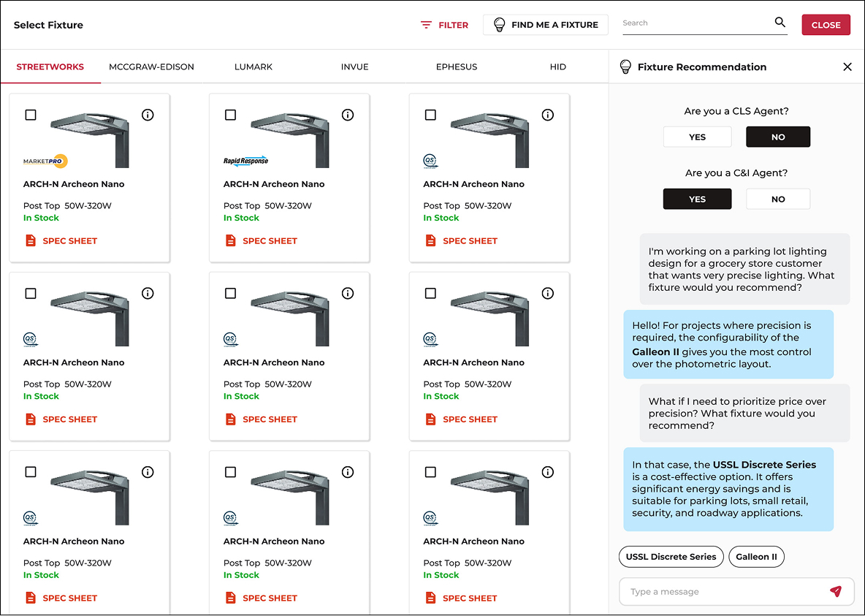Open the HID tab
865x616 pixels.
(x=557, y=66)
